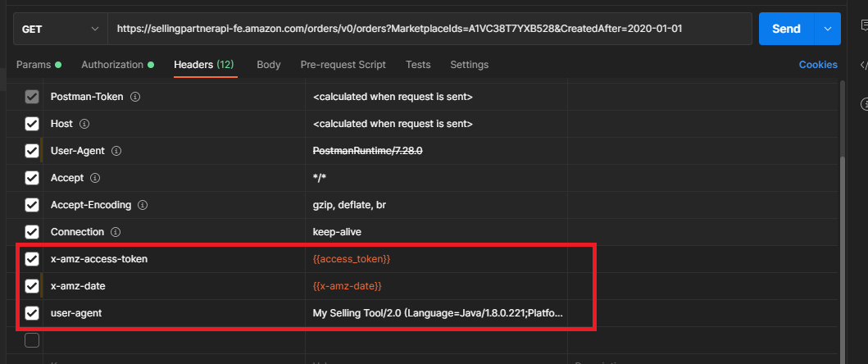
Task: Open the comments icon in right sidebar
Action: [x=863, y=27]
